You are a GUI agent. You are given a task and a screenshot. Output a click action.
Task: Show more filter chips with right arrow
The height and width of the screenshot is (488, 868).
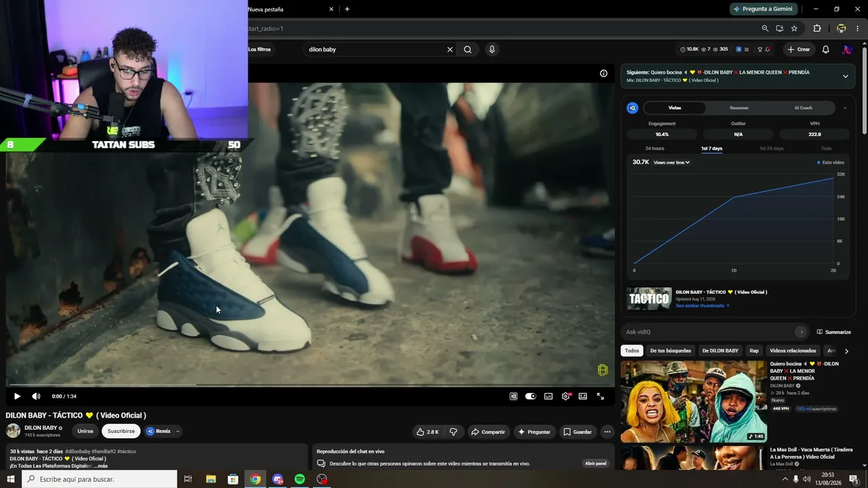(x=846, y=351)
